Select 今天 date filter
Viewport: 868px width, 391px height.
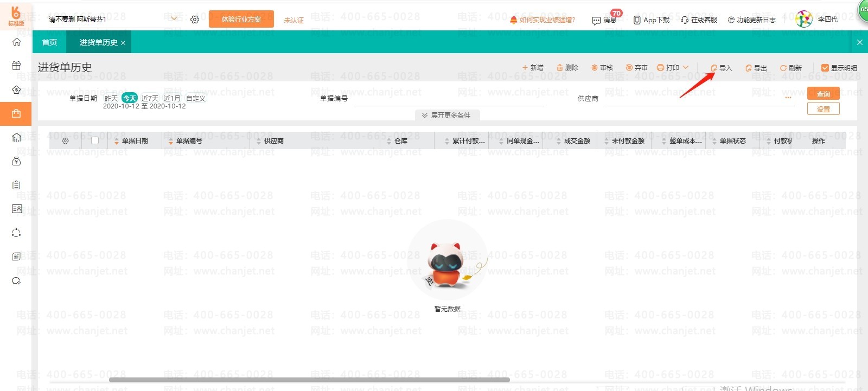click(x=130, y=98)
